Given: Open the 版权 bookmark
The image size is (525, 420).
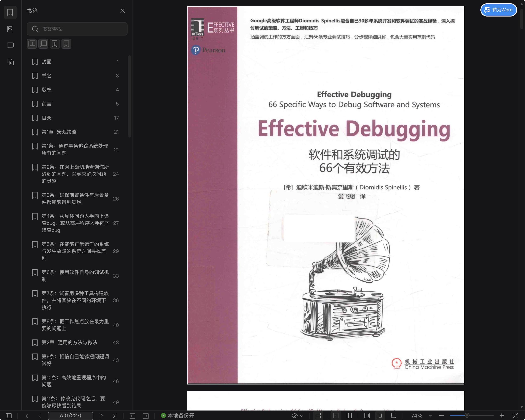Looking at the screenshot, I should 76,90.
